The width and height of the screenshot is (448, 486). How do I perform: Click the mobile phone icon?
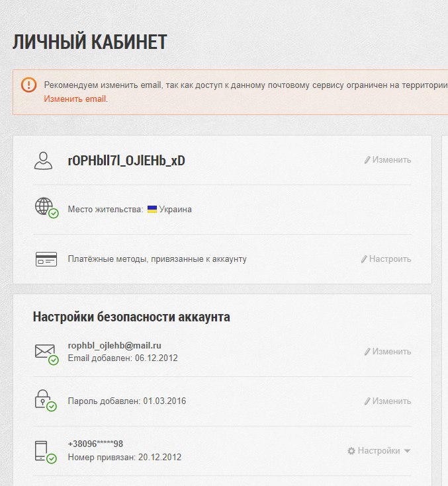(x=41, y=450)
